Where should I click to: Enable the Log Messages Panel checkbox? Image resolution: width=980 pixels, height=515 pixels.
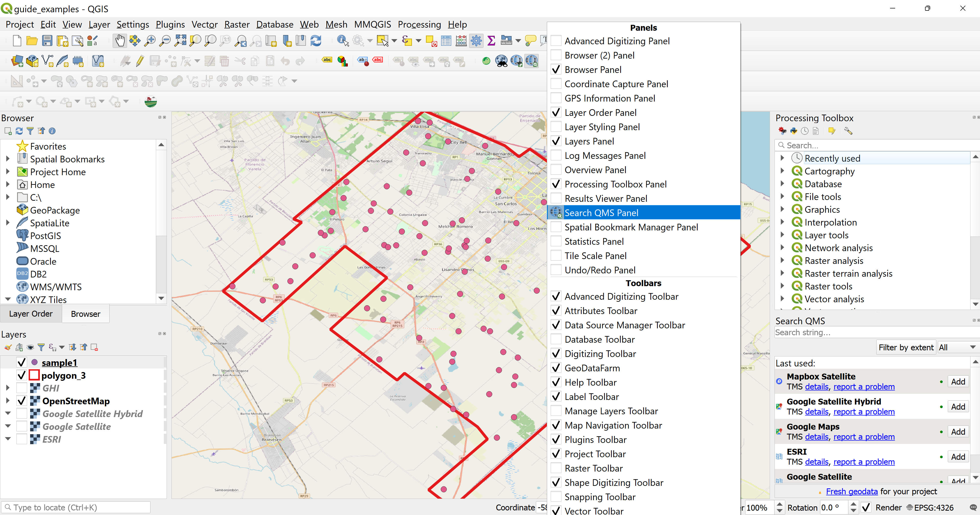(x=556, y=156)
